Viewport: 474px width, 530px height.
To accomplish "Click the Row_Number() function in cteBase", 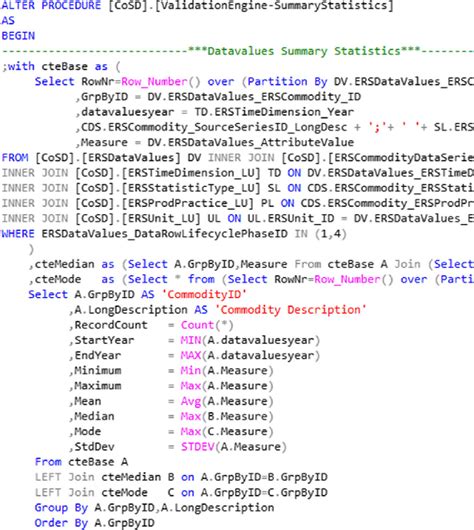I will (x=161, y=81).
